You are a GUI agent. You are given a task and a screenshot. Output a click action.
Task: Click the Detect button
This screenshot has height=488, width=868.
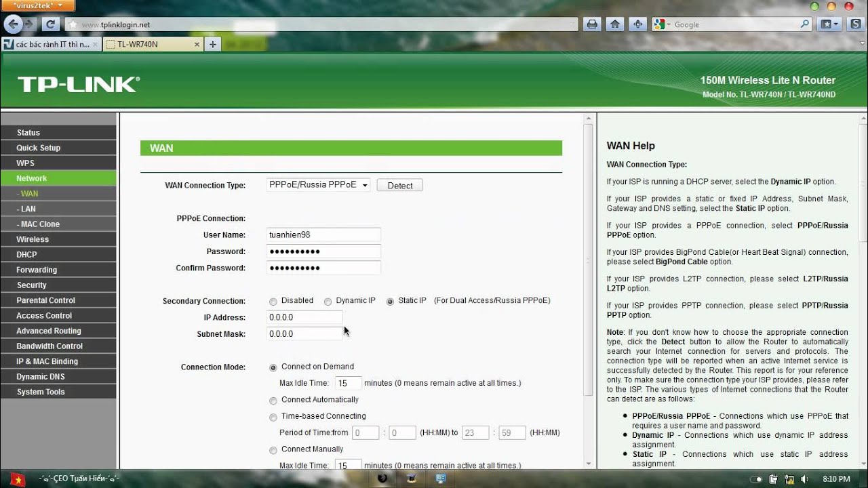[400, 186]
